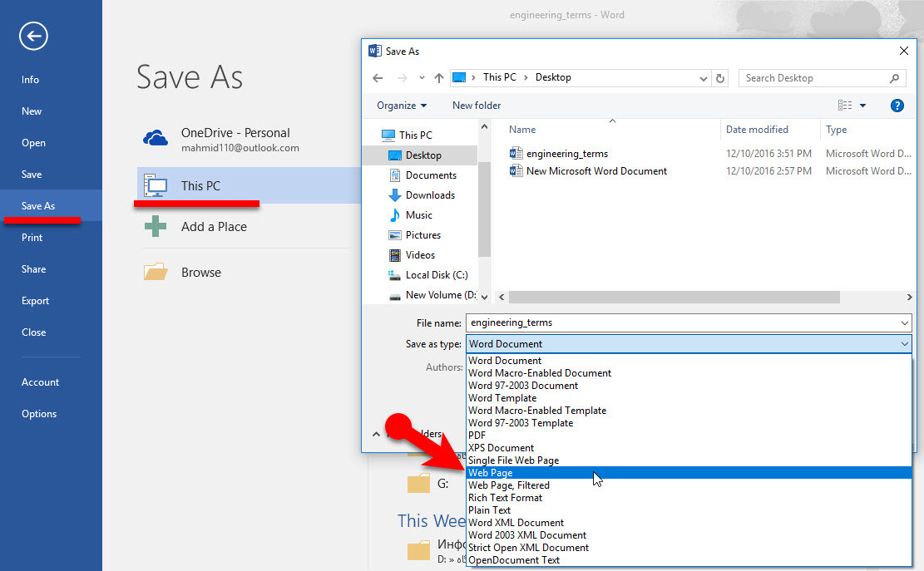Open the Export backstage tab
The width and height of the screenshot is (924, 571).
pos(36,301)
